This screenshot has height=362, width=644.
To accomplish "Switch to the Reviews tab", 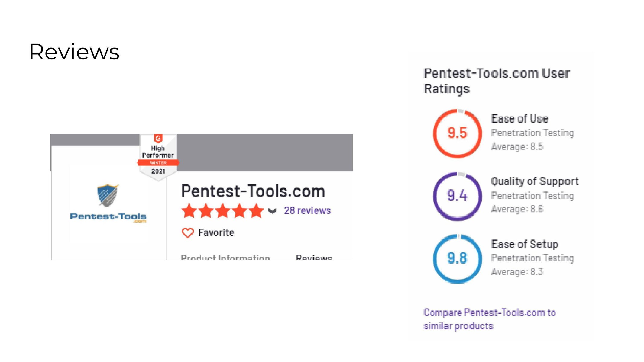I will click(314, 257).
